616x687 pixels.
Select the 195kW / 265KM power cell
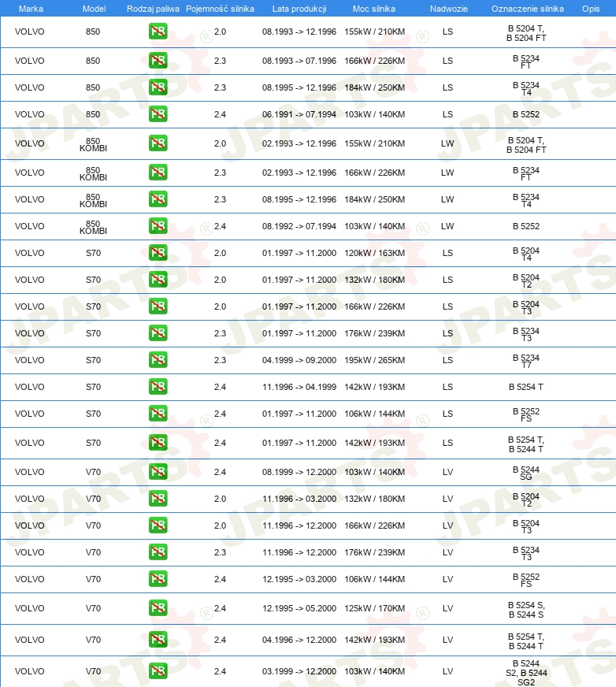pos(375,360)
